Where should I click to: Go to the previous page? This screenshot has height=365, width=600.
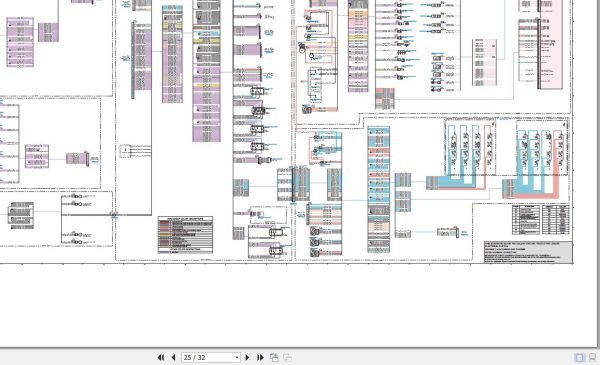point(173,357)
